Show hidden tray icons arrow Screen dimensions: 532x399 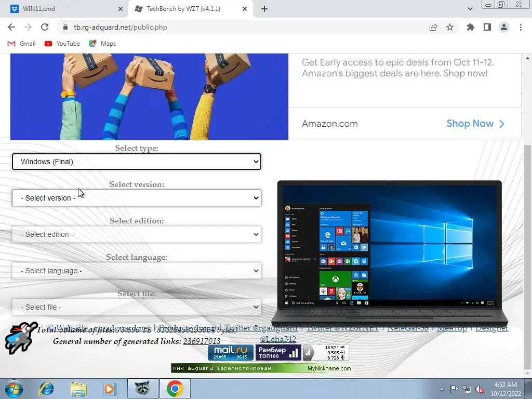pos(442,389)
